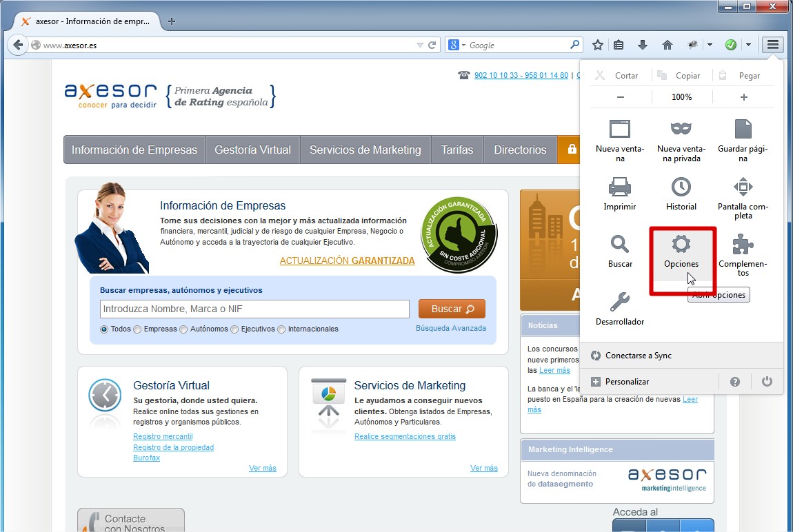Click the lock icon on orange tab
The width and height of the screenshot is (793, 532).
click(x=572, y=149)
